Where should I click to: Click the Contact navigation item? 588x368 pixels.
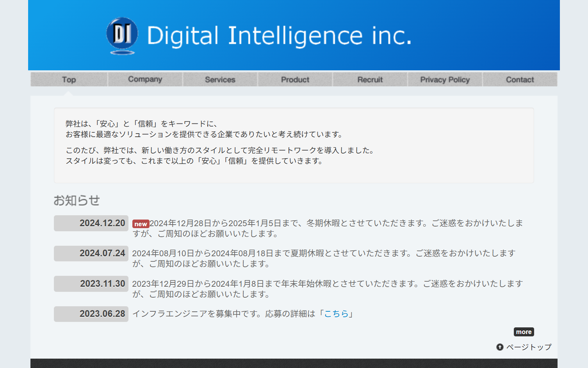pyautogui.click(x=520, y=80)
